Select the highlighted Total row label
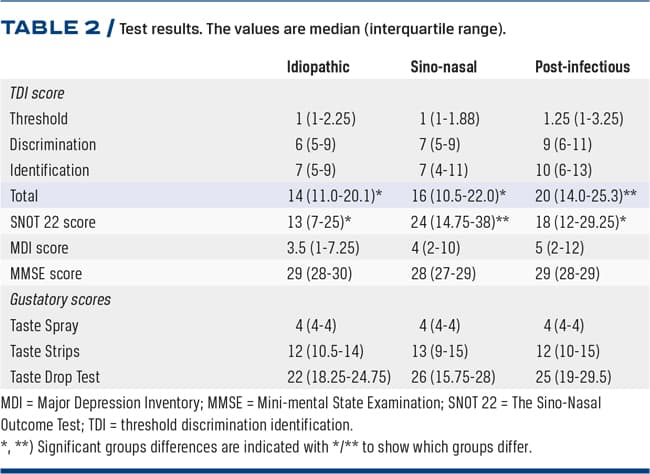 click(x=26, y=196)
